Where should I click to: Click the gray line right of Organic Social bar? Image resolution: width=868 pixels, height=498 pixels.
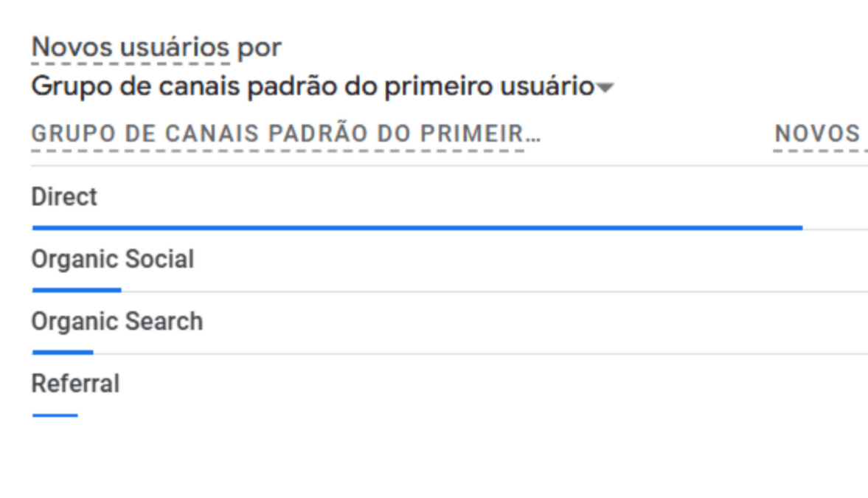click(x=494, y=291)
